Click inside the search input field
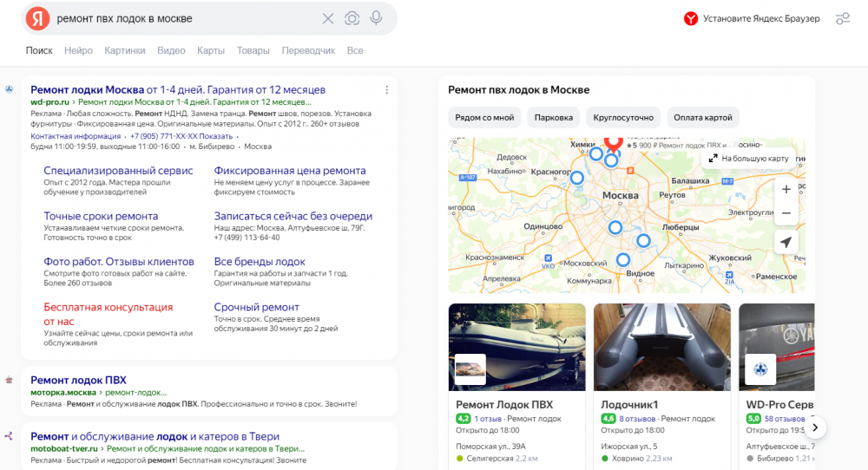Image resolution: width=868 pixels, height=470 pixels. (182, 18)
